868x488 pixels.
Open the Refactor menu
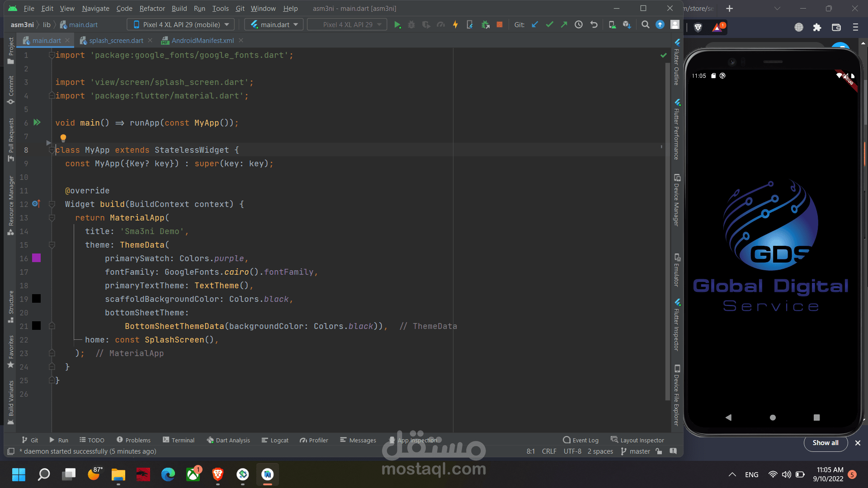(x=152, y=9)
